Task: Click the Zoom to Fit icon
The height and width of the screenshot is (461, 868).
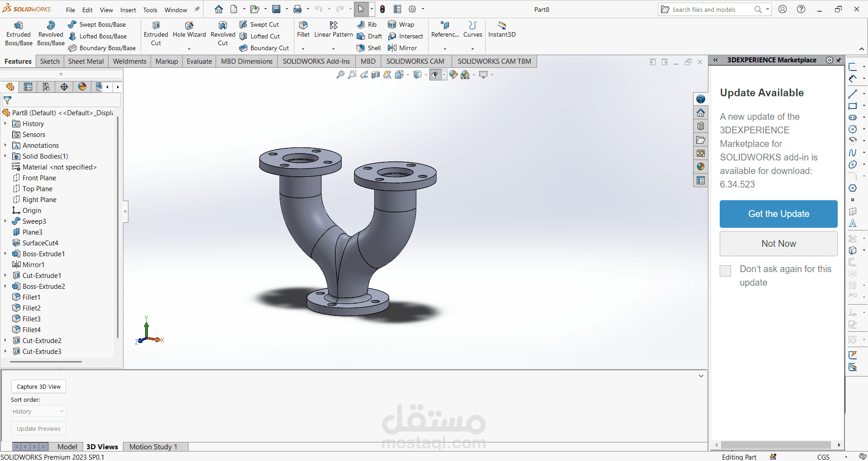Action: 340,75
